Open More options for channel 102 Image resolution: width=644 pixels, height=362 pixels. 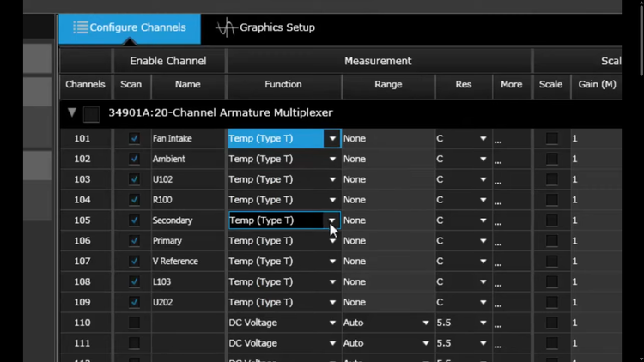[498, 160]
